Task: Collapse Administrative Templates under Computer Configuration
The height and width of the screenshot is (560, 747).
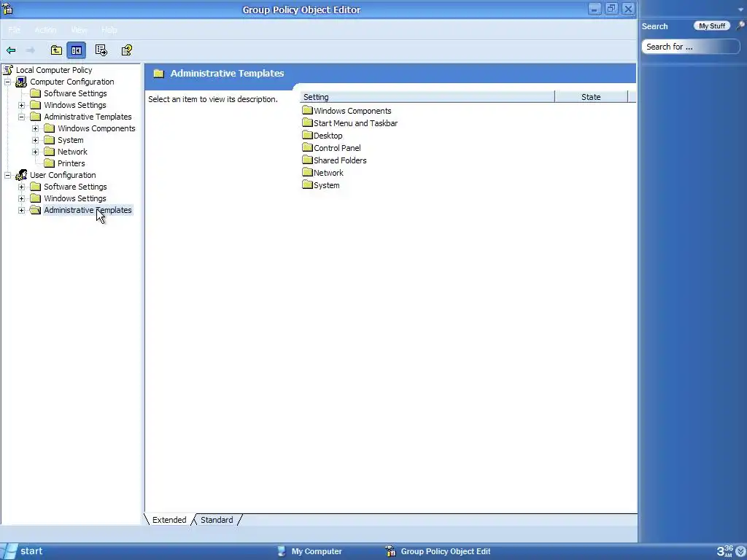Action: tap(21, 117)
